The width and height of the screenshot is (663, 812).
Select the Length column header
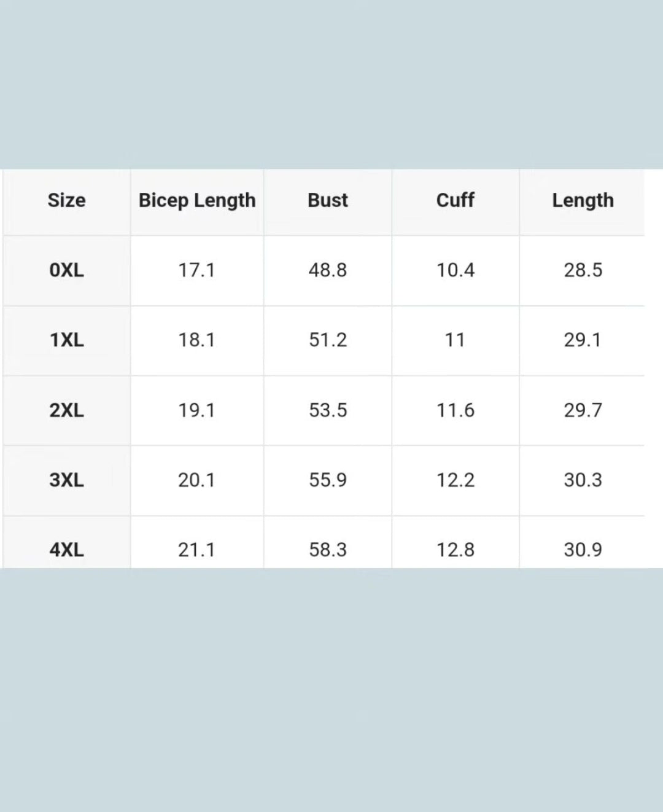583,200
